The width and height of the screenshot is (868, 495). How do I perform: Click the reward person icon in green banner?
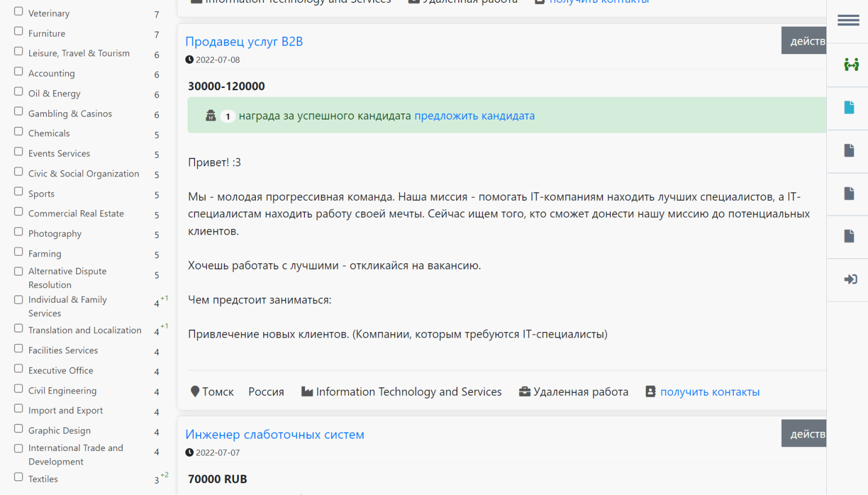211,116
